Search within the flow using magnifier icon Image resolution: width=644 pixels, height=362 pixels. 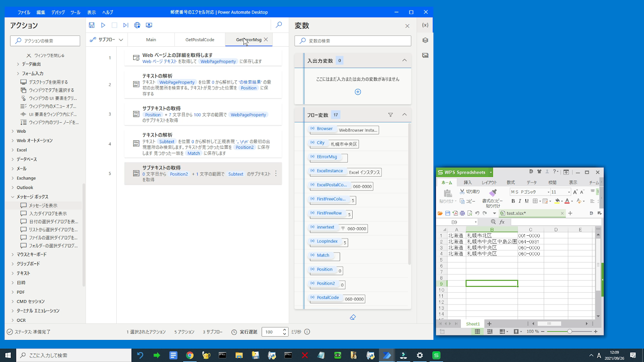pos(279,25)
